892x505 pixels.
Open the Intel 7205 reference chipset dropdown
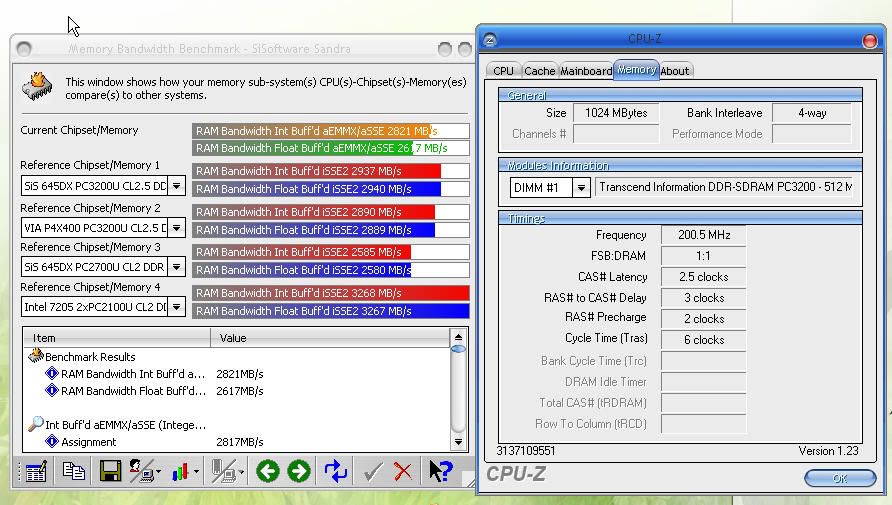[176, 307]
